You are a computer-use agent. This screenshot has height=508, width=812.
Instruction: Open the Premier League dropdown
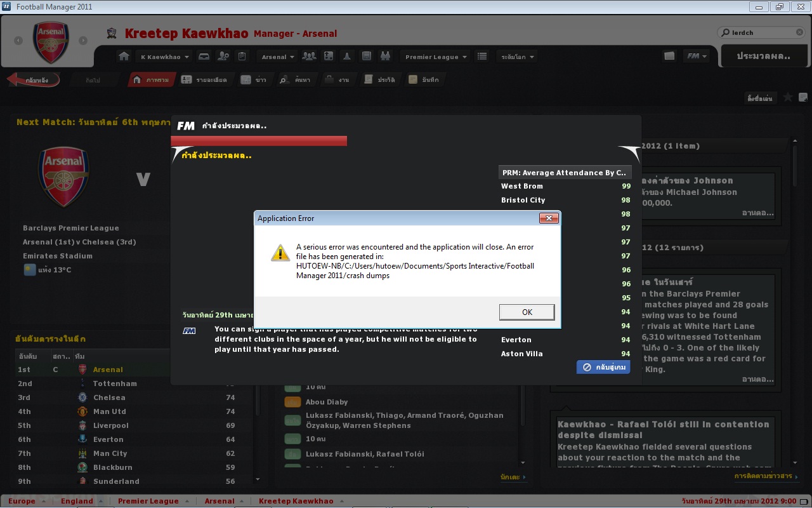pos(436,57)
